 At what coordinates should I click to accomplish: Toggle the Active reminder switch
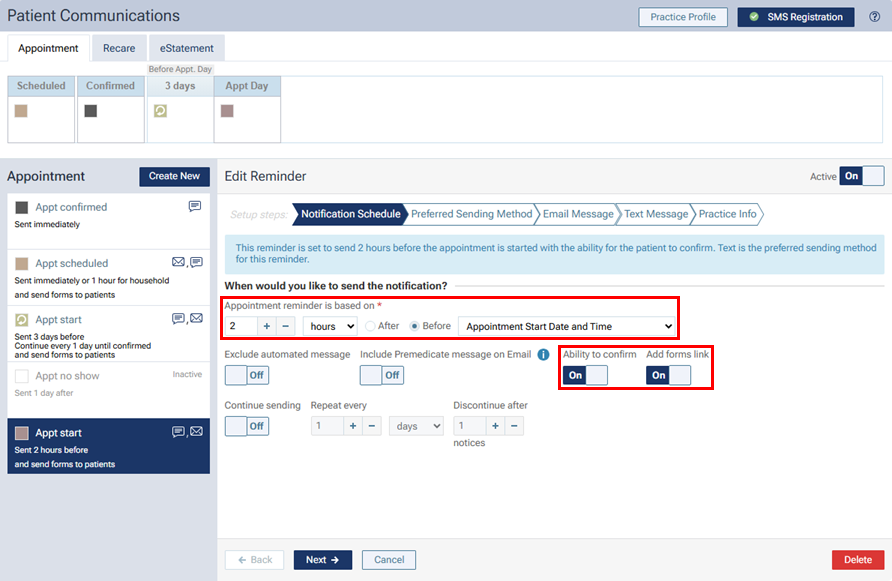tap(861, 176)
